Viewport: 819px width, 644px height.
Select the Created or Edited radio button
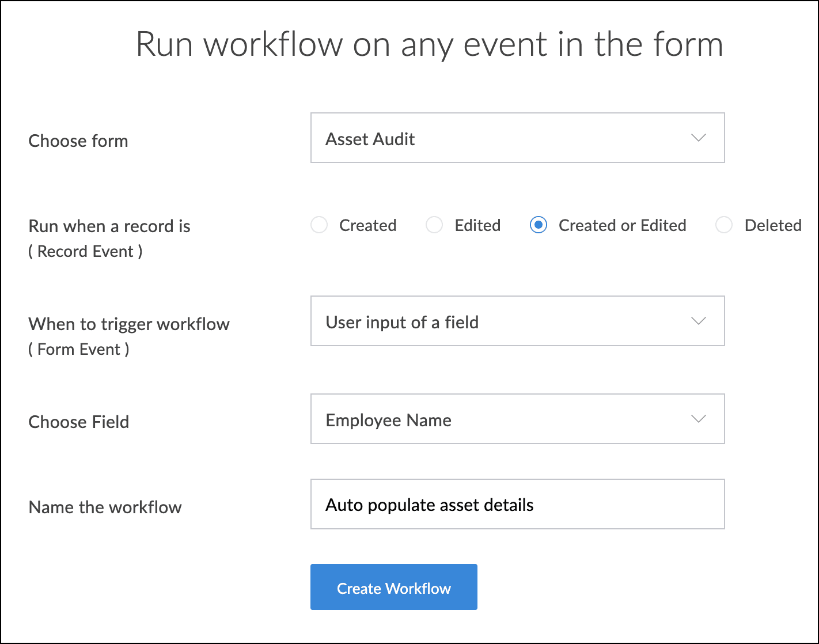coord(538,225)
